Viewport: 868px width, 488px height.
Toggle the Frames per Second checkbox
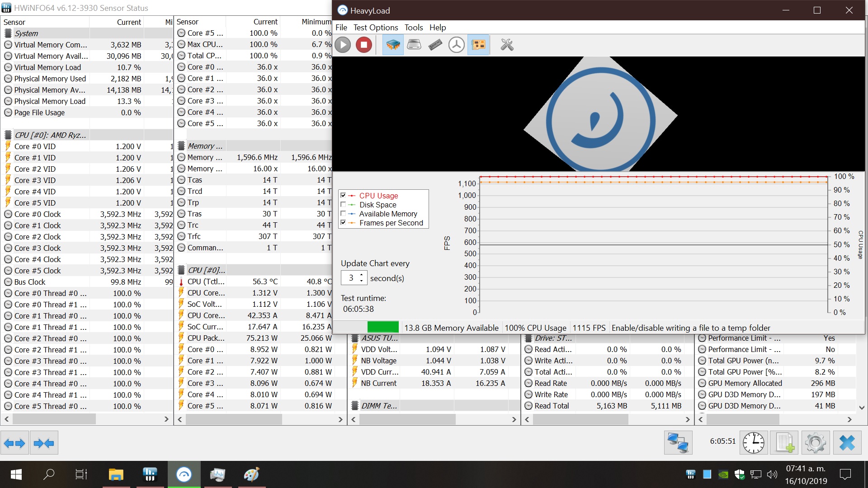(344, 222)
